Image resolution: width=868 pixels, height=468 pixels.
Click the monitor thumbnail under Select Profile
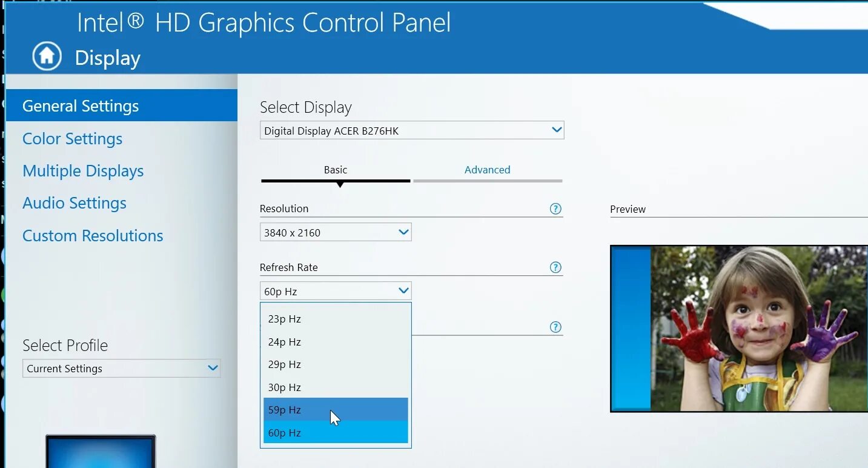(x=101, y=451)
